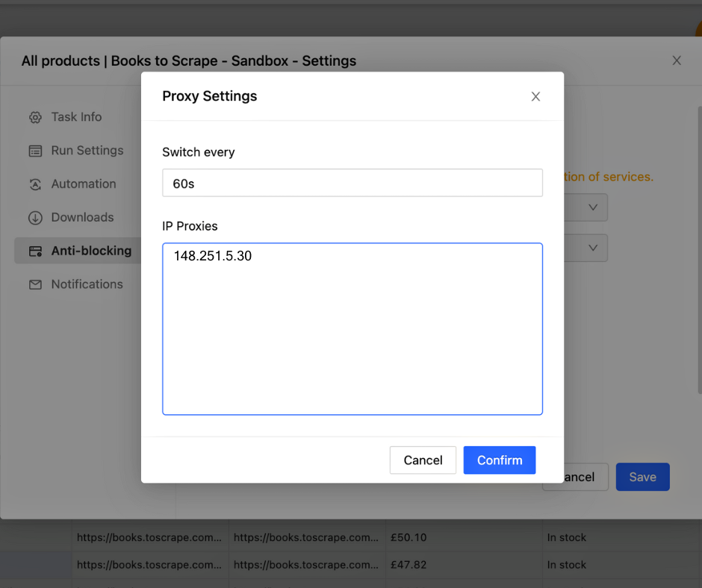
Task: Open the lower chevron dropdown on the right
Action: (x=594, y=247)
